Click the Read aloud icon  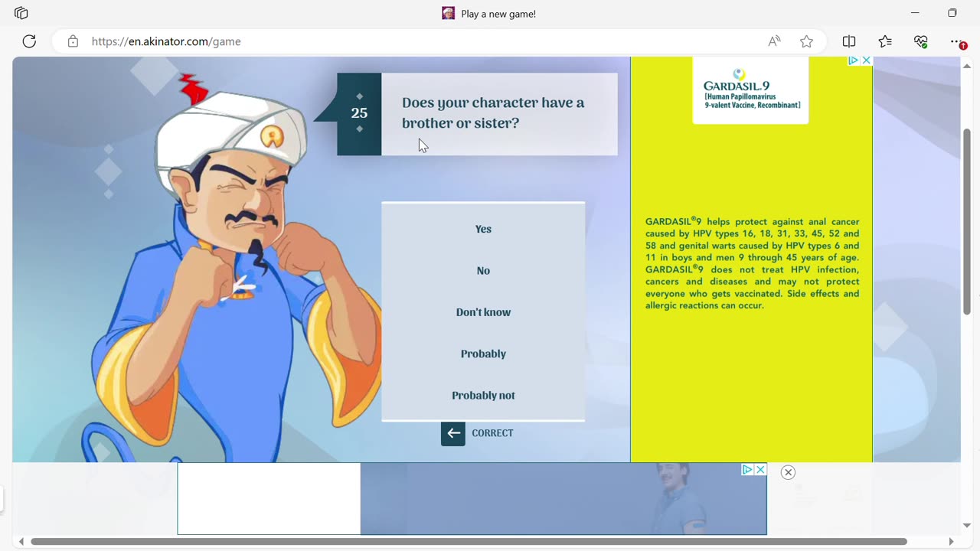pos(775,41)
